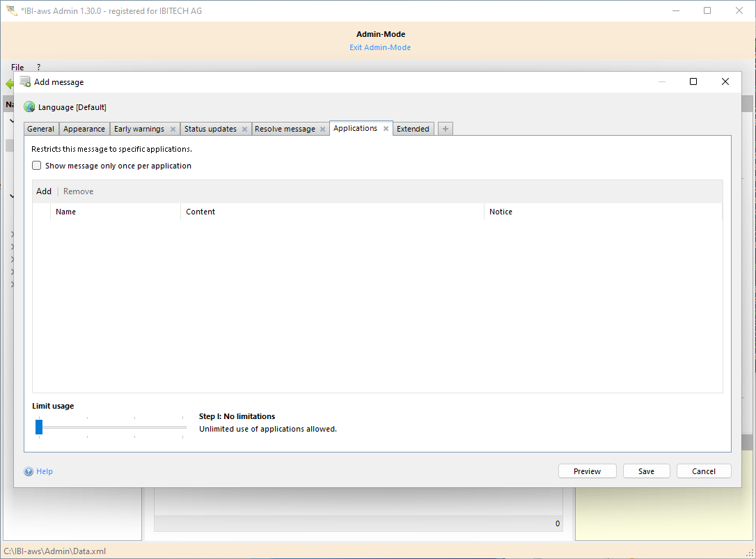Click the plus icon to add tab
The height and width of the screenshot is (559, 756).
(446, 129)
